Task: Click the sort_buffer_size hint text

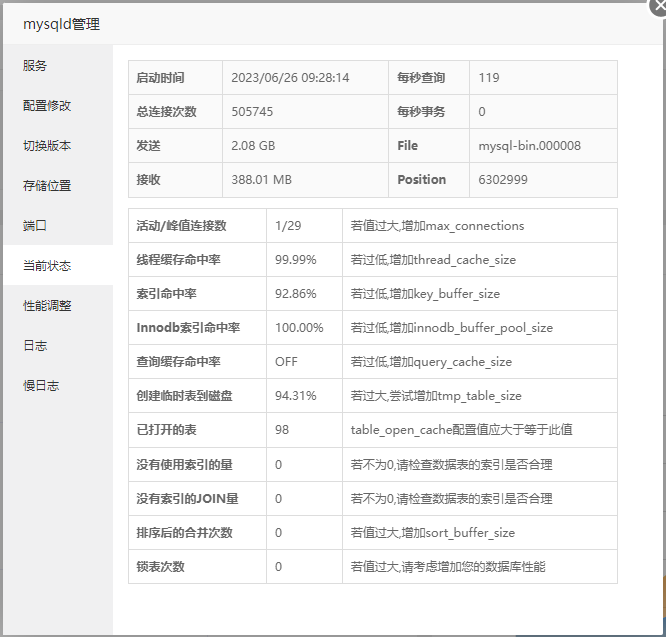Action: coord(432,533)
